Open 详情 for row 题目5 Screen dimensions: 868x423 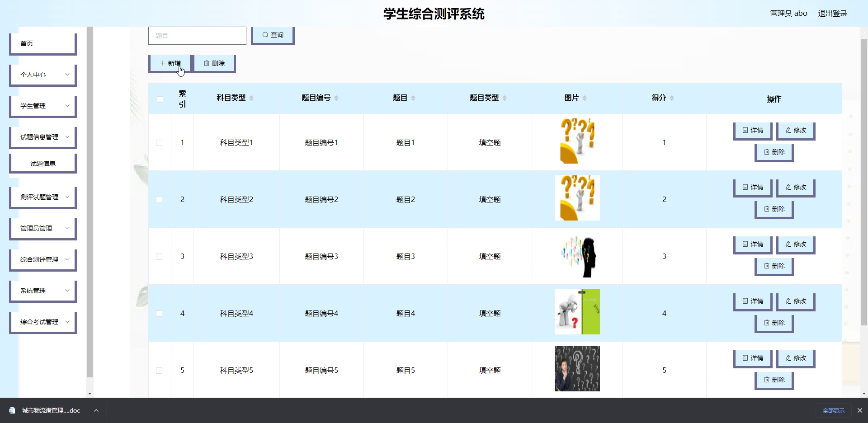point(752,358)
